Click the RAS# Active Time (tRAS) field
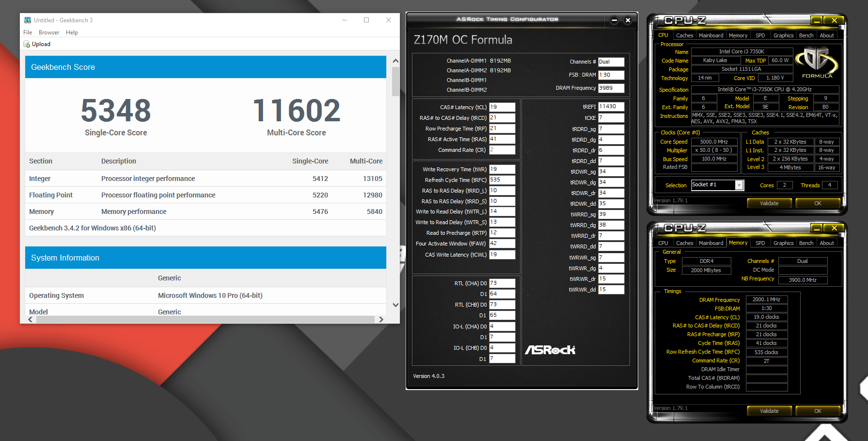868x441 pixels. 502,139
